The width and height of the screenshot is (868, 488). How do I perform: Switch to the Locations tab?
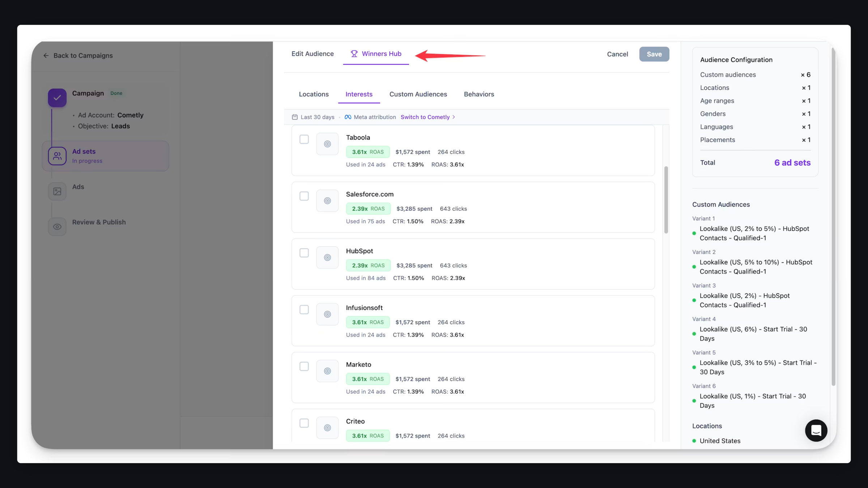point(314,94)
